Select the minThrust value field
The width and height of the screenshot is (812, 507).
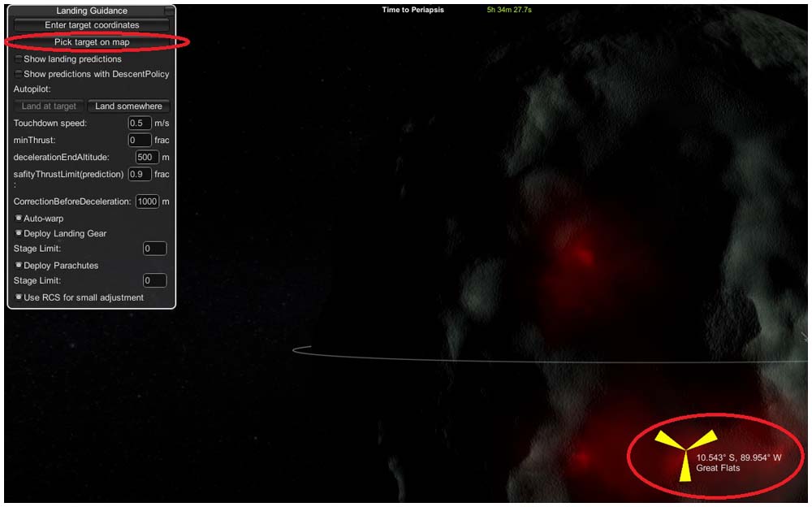pos(140,140)
